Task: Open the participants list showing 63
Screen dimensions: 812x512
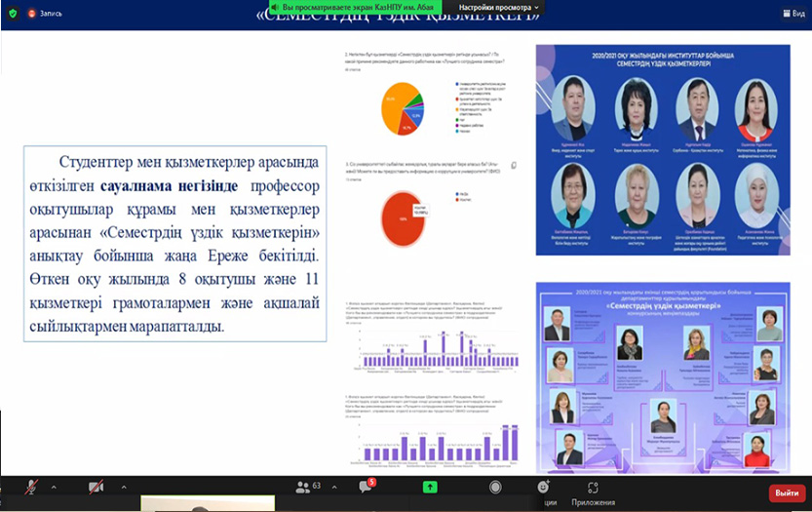Action: (306, 486)
